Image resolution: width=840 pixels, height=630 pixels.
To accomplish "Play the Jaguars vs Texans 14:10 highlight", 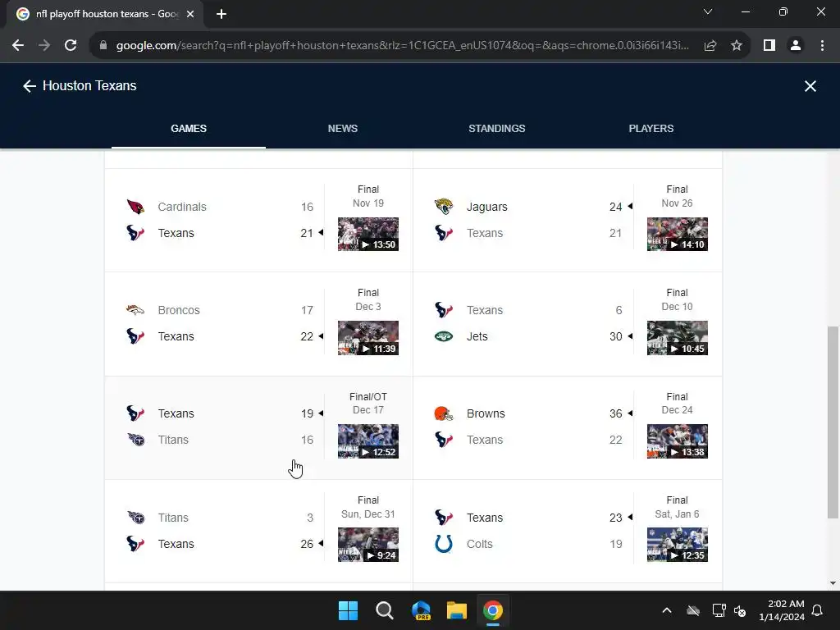I will [677, 234].
